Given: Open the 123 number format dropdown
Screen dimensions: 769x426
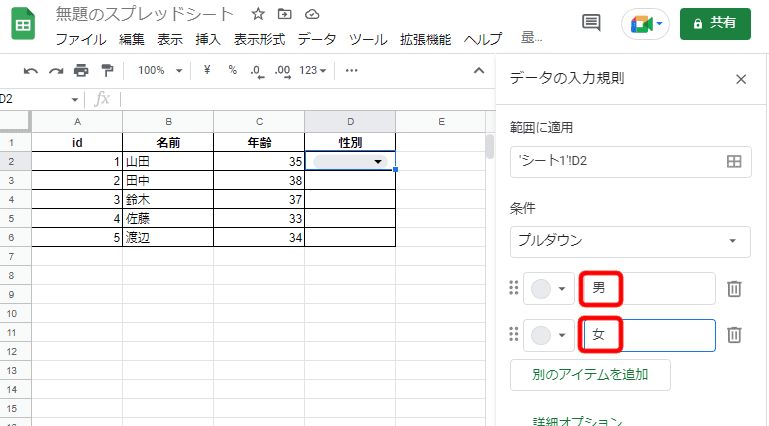Looking at the screenshot, I should pos(312,71).
